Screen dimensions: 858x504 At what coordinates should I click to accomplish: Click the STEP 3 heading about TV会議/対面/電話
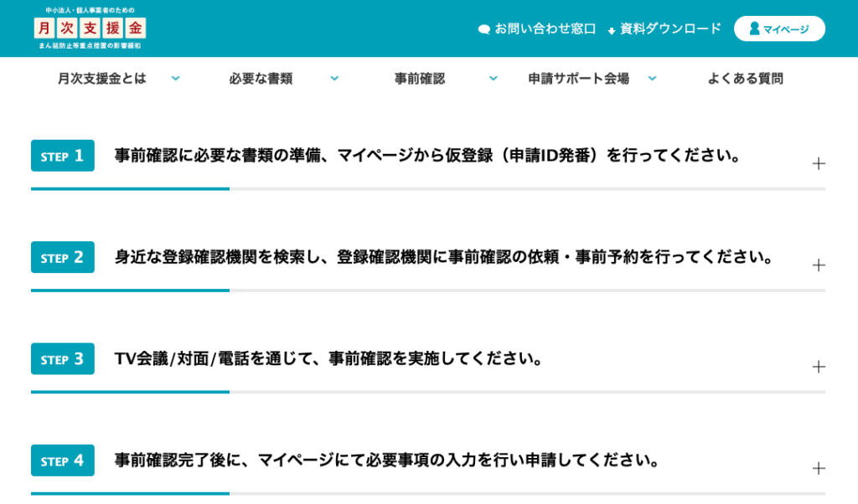coord(328,359)
